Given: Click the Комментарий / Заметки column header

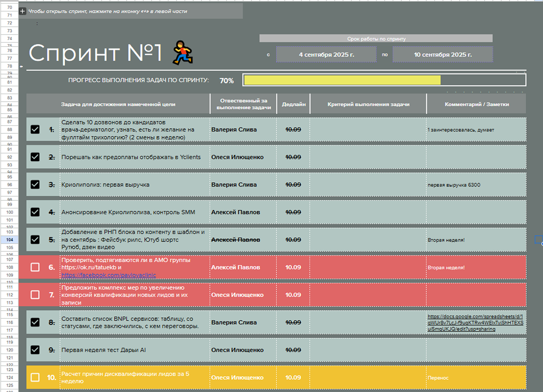Looking at the screenshot, I should tap(476, 104).
